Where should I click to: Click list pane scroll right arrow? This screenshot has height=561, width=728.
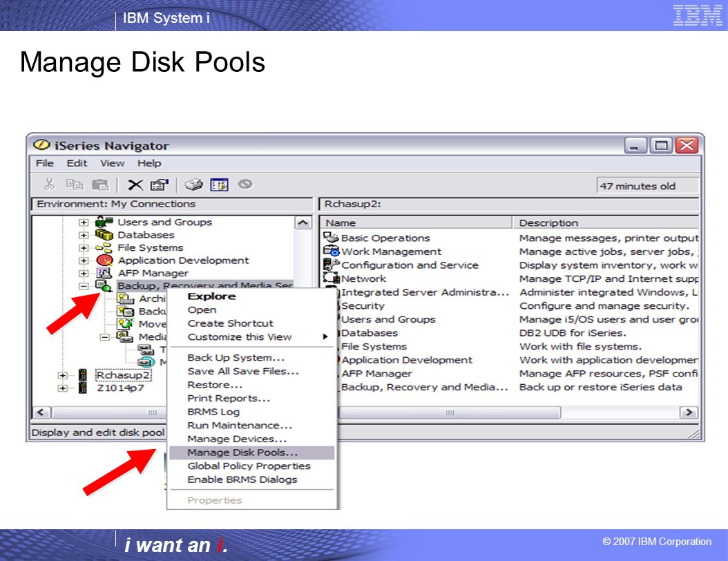(x=689, y=412)
